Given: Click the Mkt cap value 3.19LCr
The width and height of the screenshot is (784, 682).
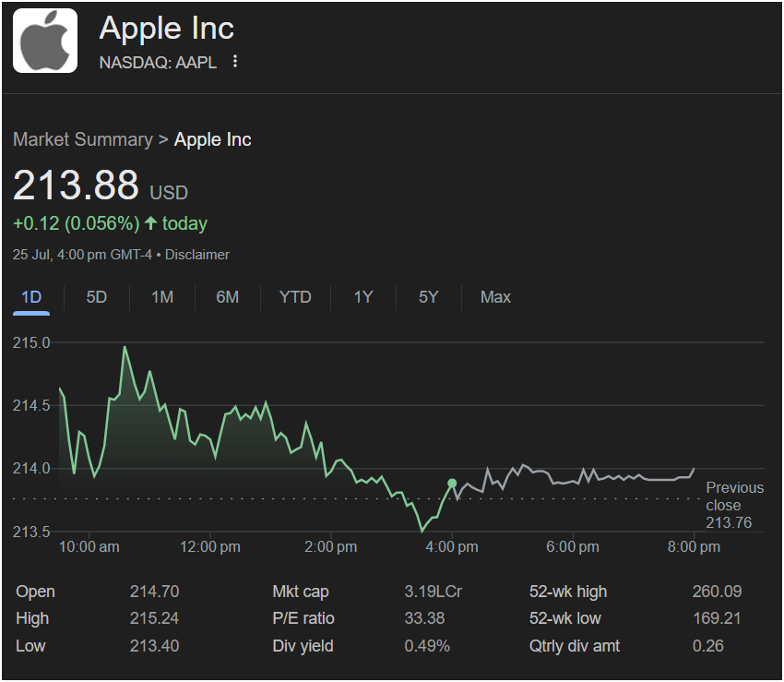Looking at the screenshot, I should click(433, 592).
